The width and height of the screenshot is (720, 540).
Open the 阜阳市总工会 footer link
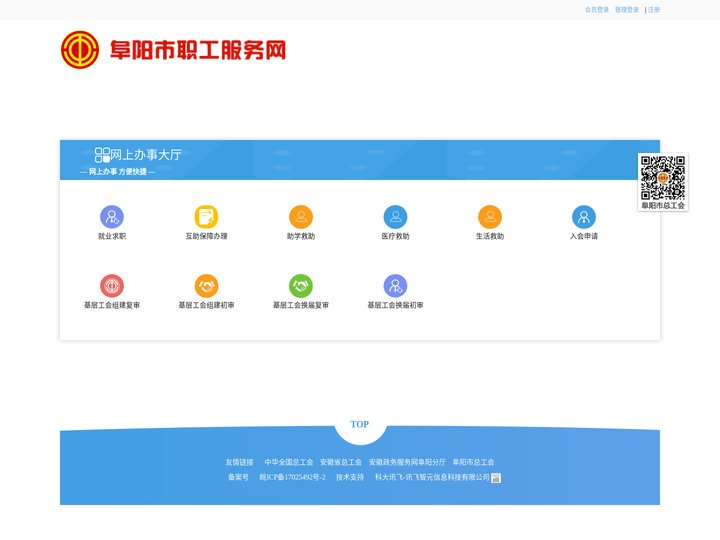click(473, 462)
